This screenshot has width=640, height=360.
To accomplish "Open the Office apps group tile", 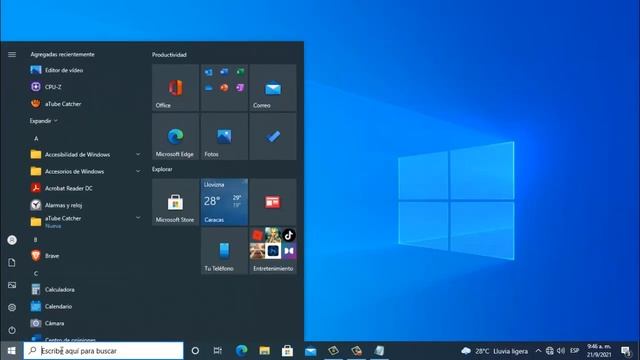I will coord(224,87).
